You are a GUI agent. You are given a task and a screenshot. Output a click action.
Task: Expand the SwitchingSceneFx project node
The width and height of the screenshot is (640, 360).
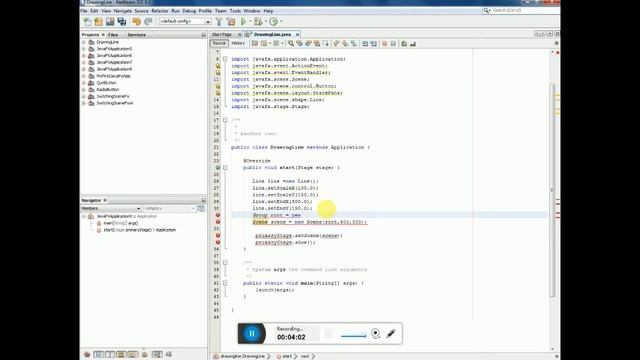84,96
